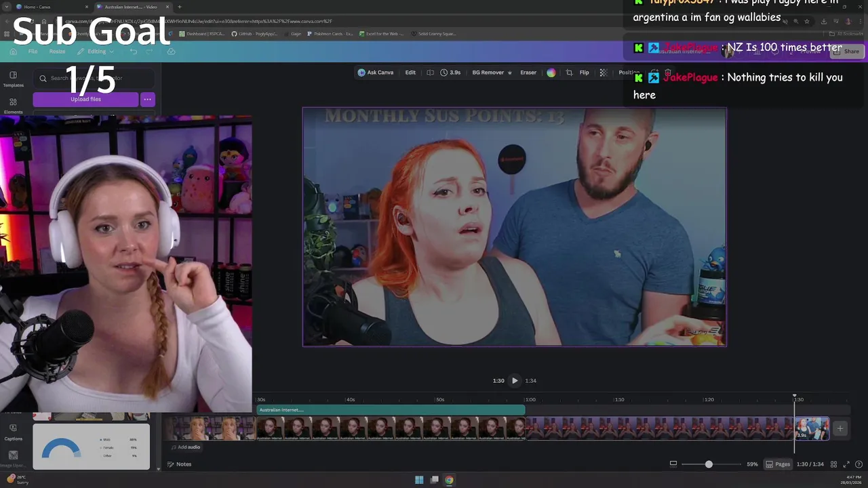
Task: Open the Ask Canva assistant
Action: [376, 73]
